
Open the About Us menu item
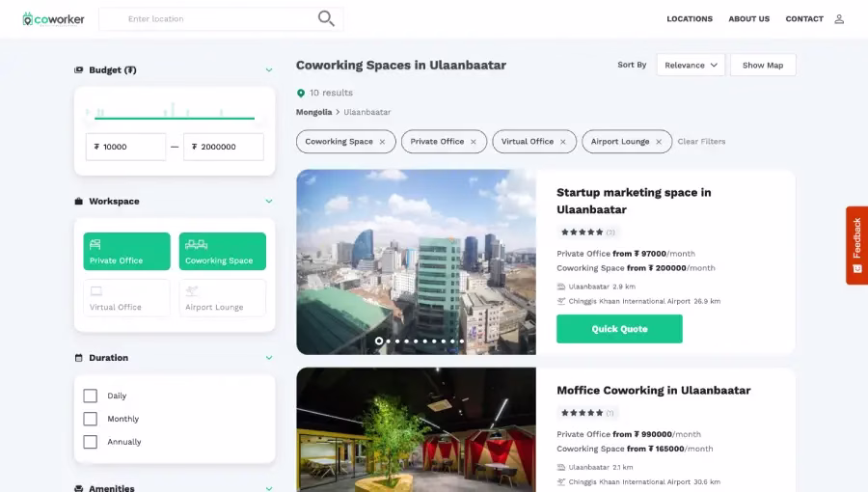pos(749,19)
